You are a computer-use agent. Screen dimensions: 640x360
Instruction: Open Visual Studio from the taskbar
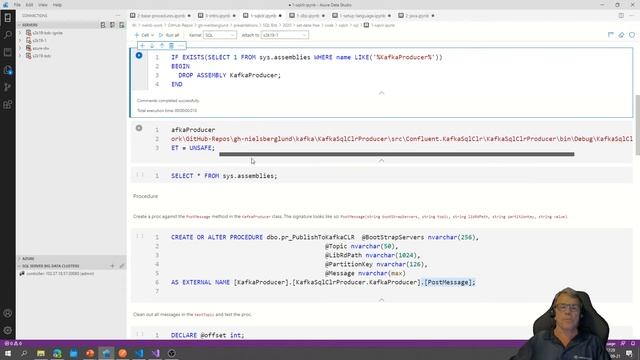coord(156,353)
